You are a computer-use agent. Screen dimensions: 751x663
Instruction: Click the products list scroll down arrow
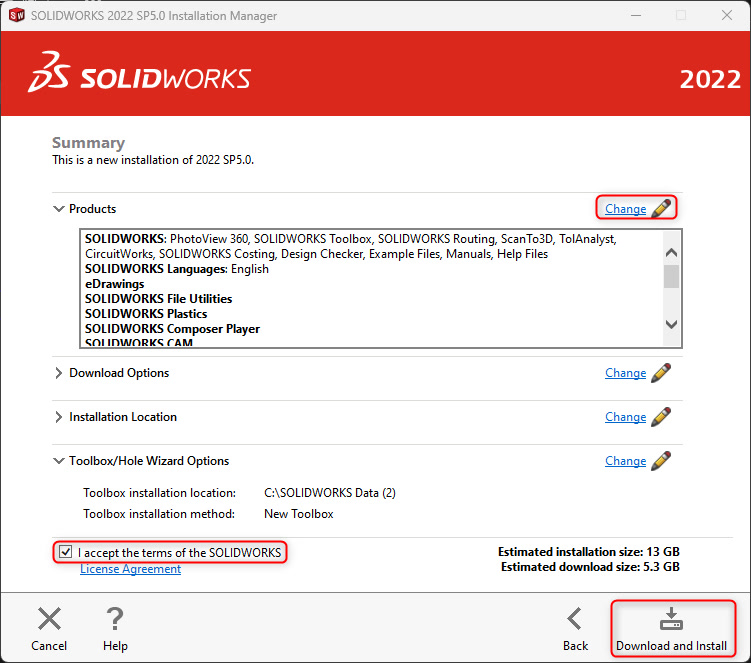tap(671, 324)
